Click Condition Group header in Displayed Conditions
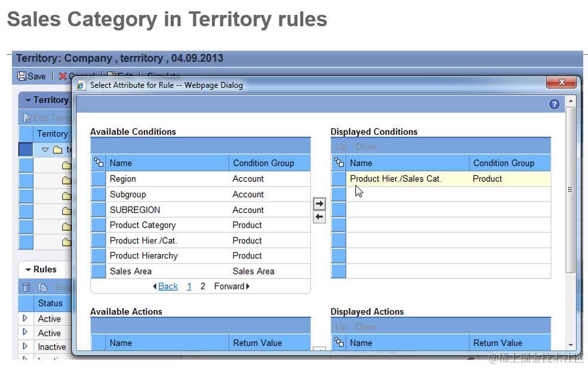This screenshot has height=368, width=588. tap(510, 163)
